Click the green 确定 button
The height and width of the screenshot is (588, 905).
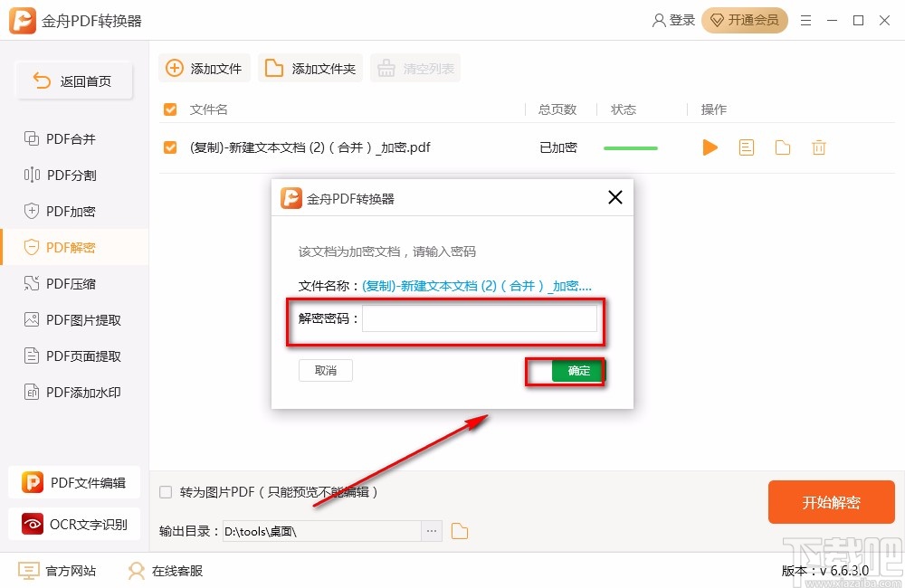coord(577,371)
